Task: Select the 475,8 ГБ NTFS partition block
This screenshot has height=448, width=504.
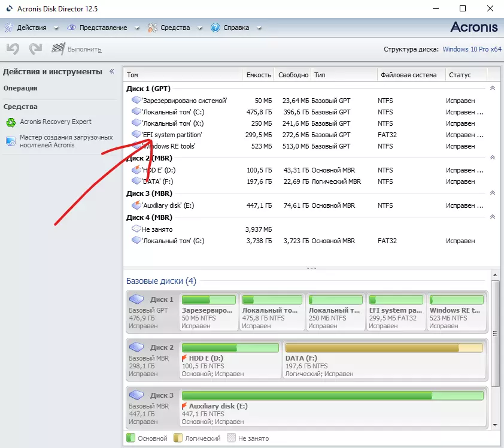Action: 272,312
